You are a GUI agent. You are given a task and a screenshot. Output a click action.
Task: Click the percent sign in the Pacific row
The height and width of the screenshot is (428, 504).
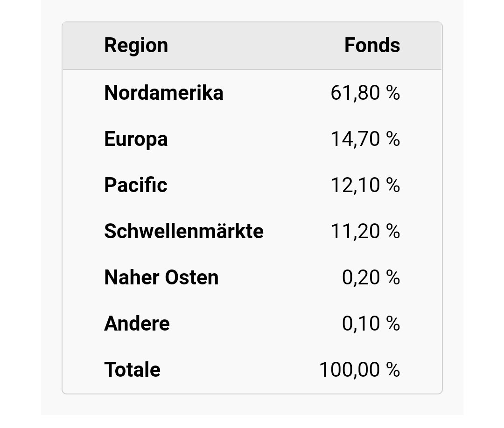pos(393,185)
